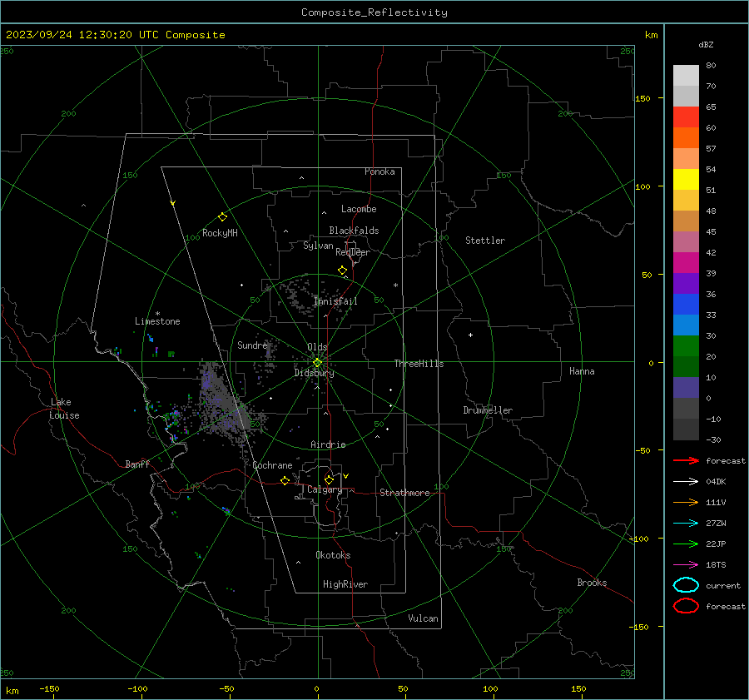Click the HighRiver town label

345,584
